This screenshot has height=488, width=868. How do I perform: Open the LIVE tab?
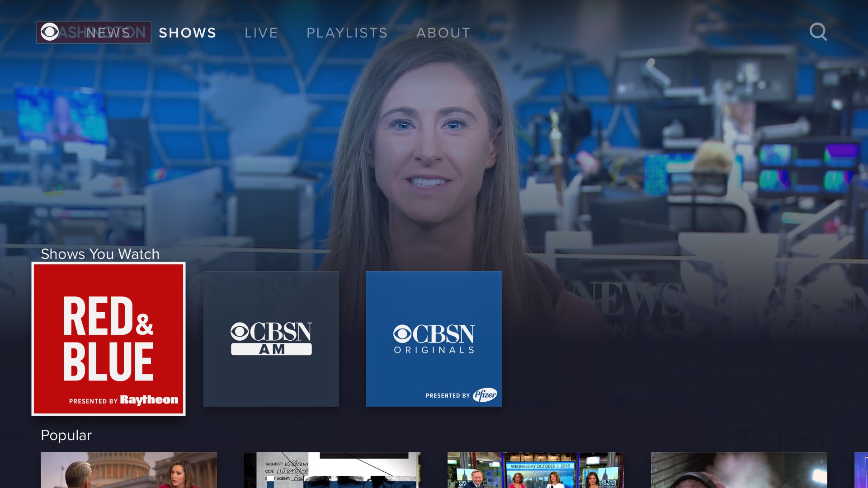261,33
